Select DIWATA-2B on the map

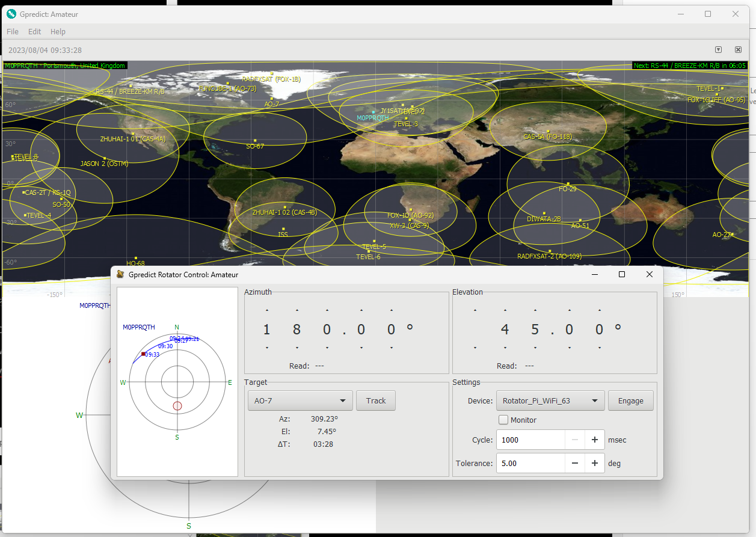[544, 216]
